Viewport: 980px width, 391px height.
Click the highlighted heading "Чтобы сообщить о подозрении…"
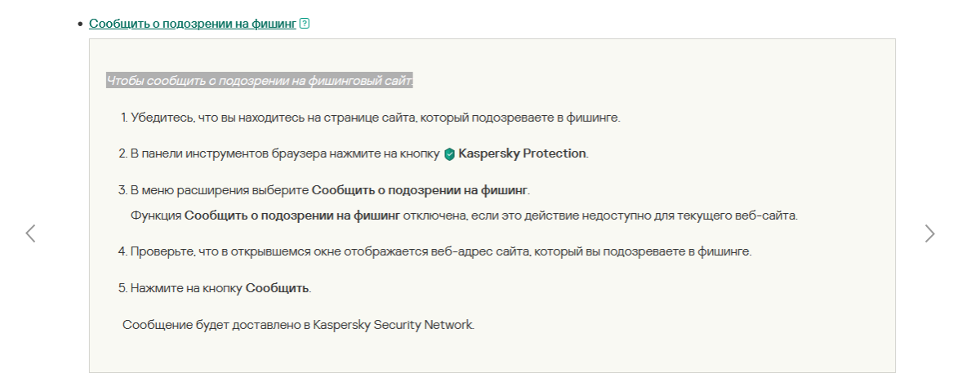point(261,81)
